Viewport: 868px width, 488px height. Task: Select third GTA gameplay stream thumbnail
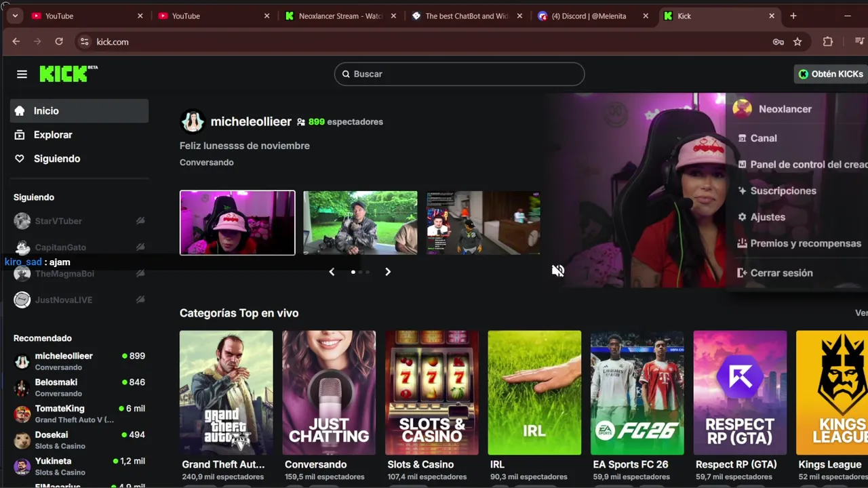coord(484,222)
